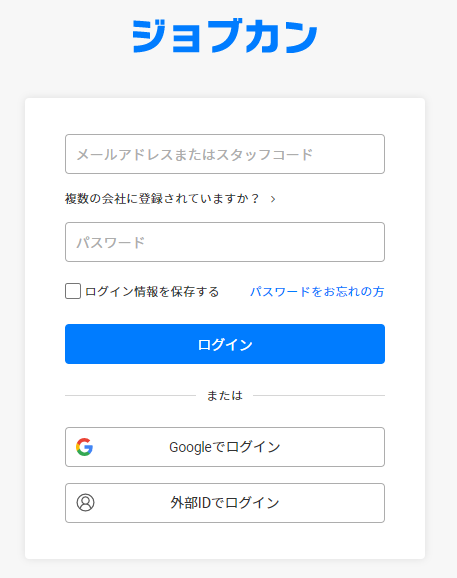Click the divider line left of または
This screenshot has width=457, height=578.
coord(130,396)
